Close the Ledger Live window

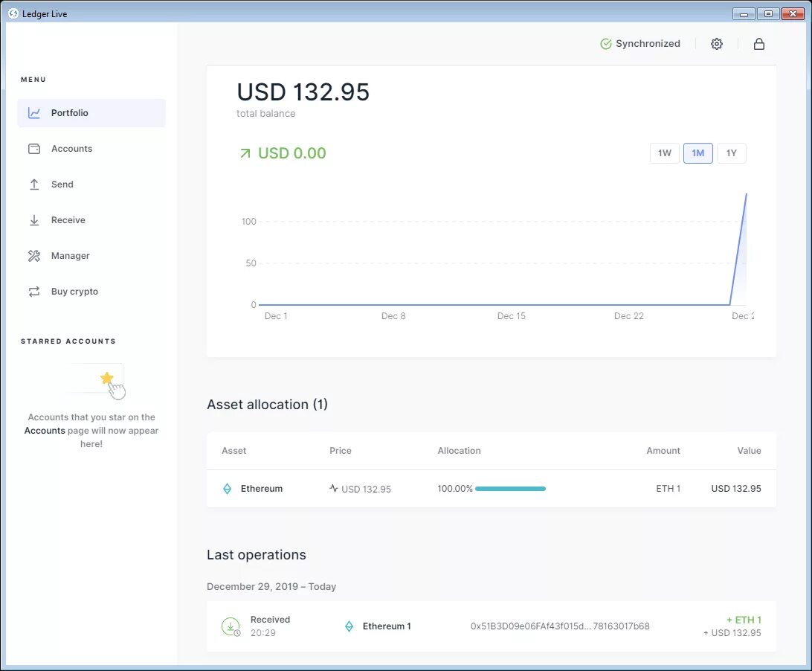(x=793, y=14)
